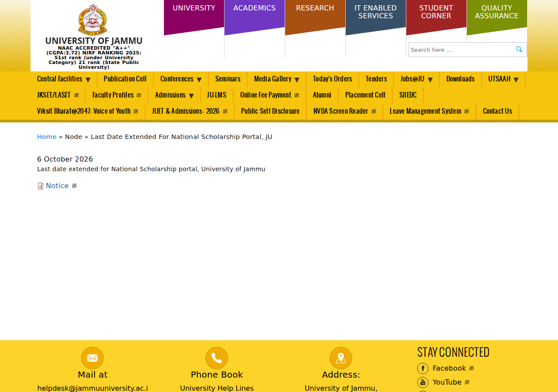Go to Publication Cell

coord(125,79)
